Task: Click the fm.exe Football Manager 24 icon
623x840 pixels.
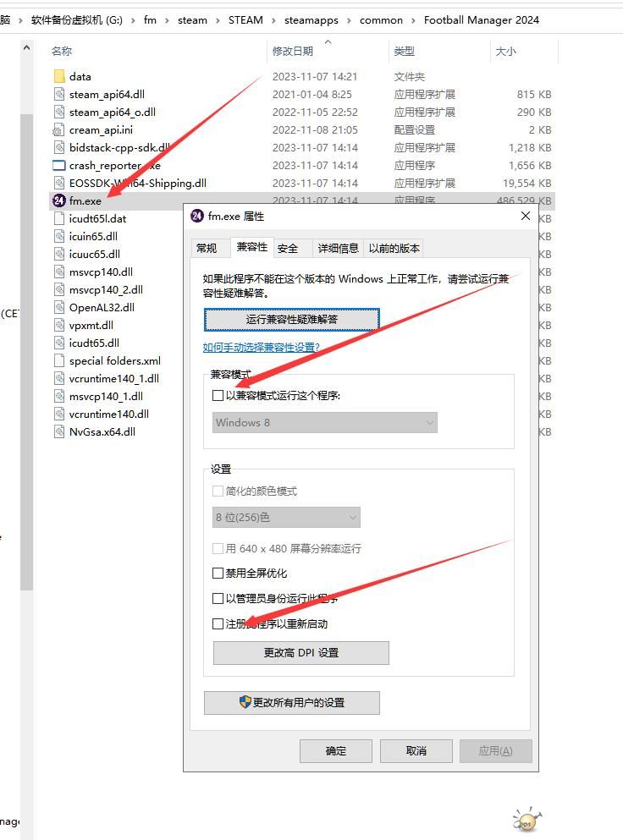Action: 59,200
